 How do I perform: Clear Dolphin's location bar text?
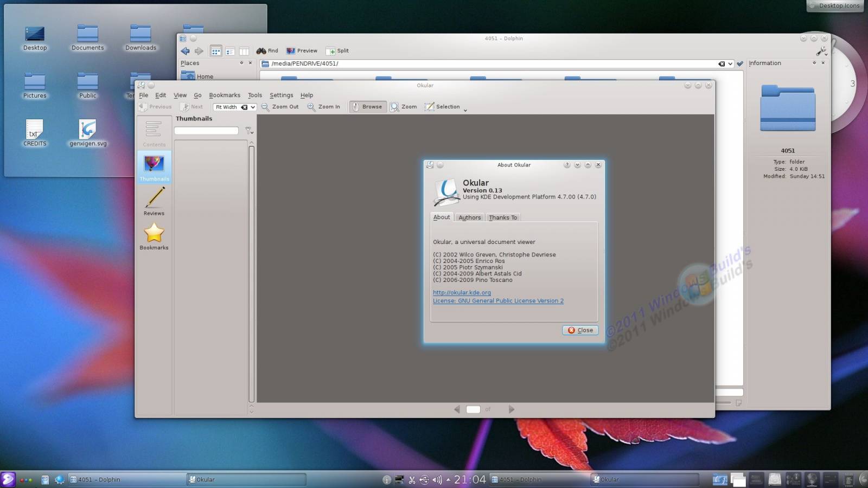[x=722, y=64]
